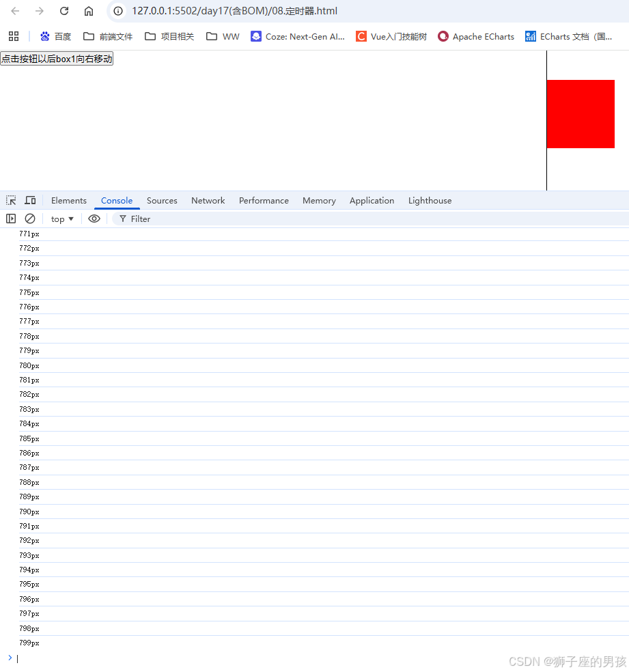Switch to the Network tab
This screenshot has height=672, width=629.
208,201
